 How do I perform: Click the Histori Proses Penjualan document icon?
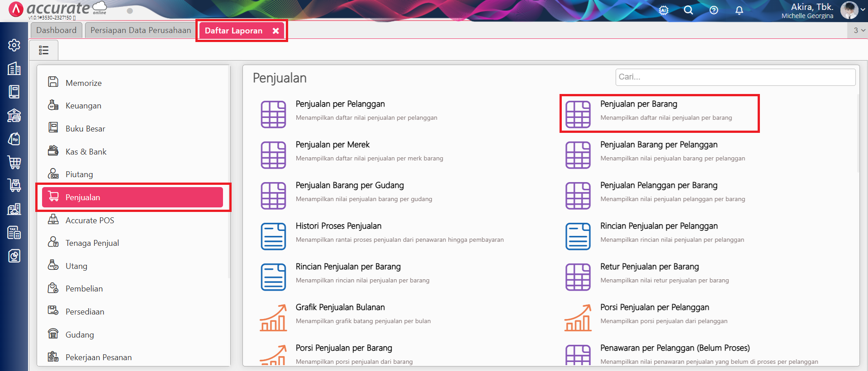pos(273,236)
